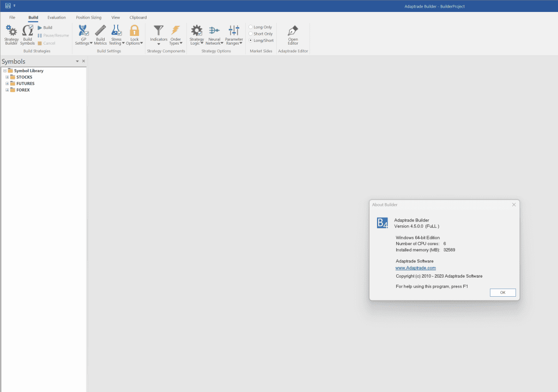Open GP Settings DNA icon

pyautogui.click(x=83, y=31)
